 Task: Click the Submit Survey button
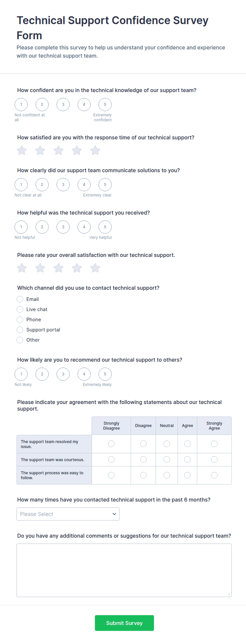[124, 623]
